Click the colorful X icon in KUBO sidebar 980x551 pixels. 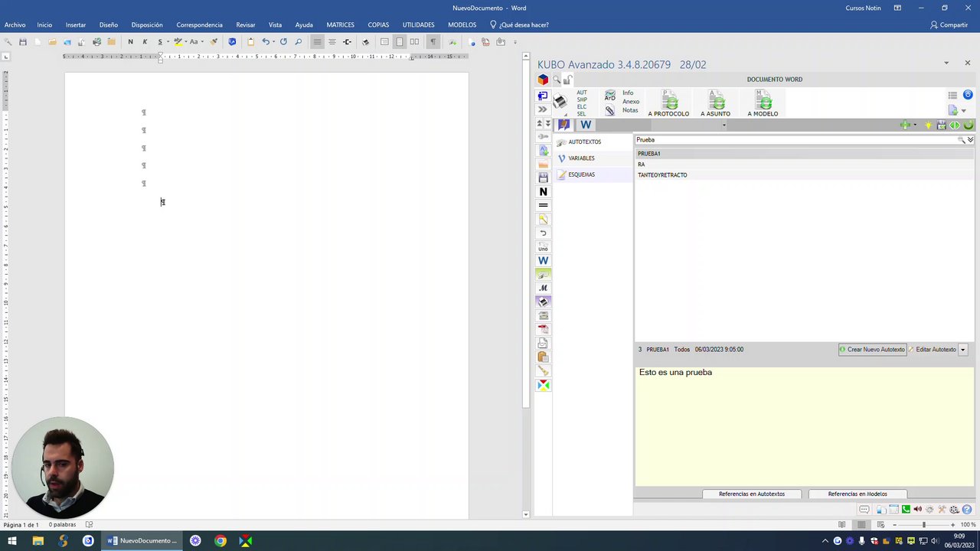click(543, 385)
